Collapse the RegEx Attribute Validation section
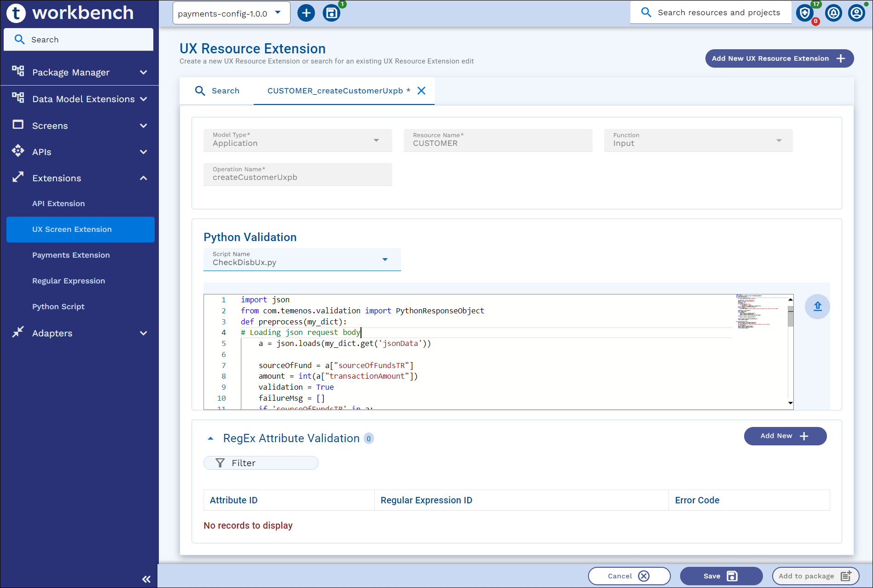This screenshot has width=873, height=588. (210, 438)
